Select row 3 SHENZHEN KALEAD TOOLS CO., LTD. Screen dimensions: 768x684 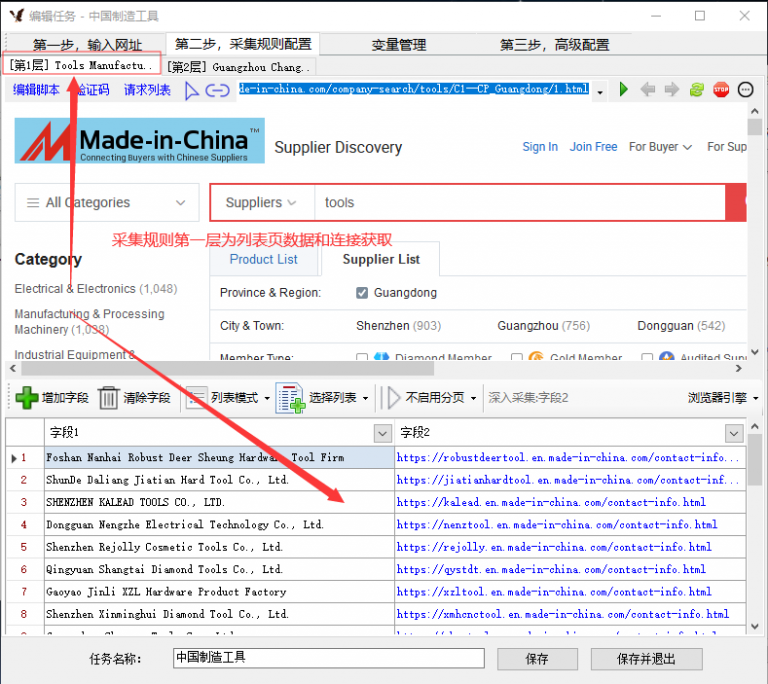click(x=219, y=502)
